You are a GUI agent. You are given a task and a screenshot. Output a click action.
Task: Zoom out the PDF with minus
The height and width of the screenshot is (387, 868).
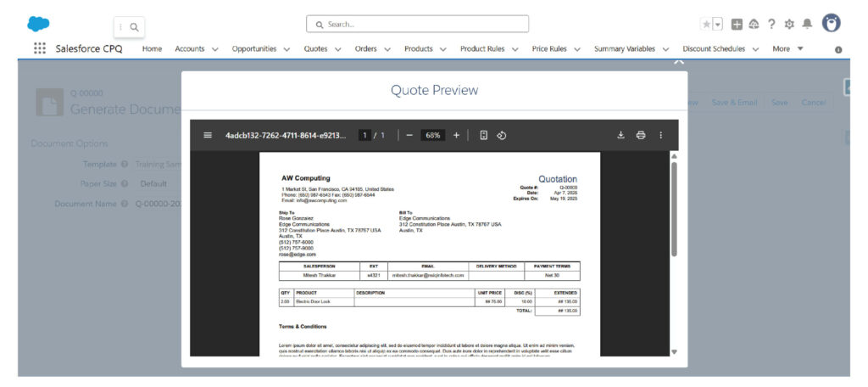point(409,135)
